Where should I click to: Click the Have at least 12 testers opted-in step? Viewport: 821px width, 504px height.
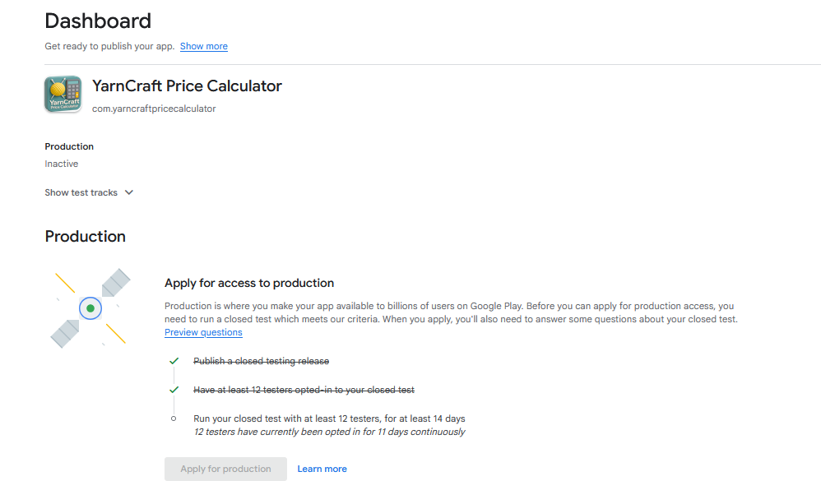point(304,390)
